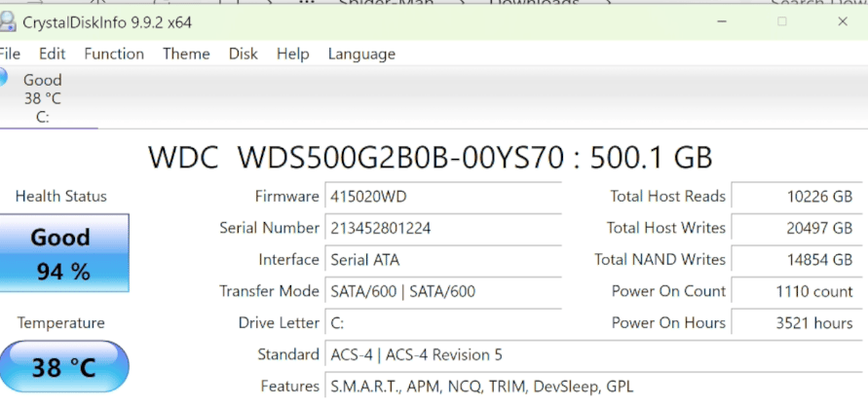
Task: Click the Power On Hours value 3521 hours
Action: coord(797,322)
